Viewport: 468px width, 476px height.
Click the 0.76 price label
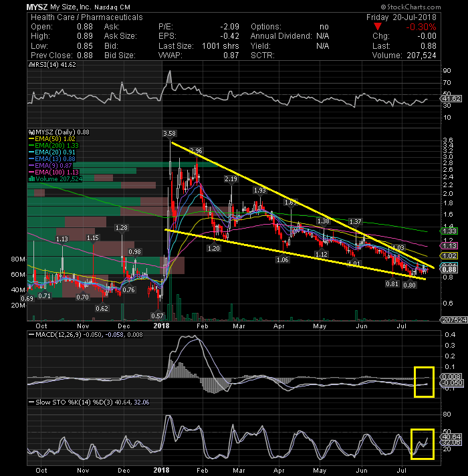[129, 290]
